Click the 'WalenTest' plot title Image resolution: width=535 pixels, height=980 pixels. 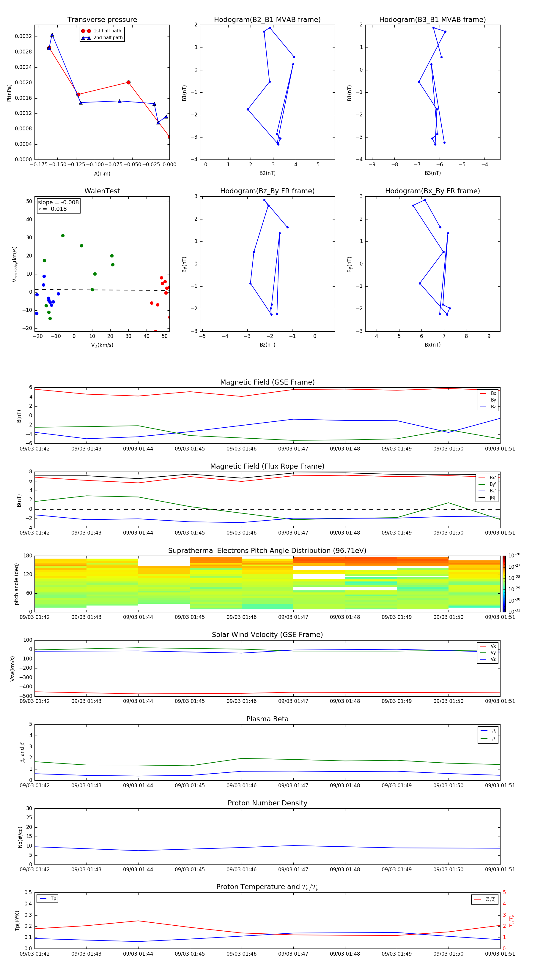(102, 191)
